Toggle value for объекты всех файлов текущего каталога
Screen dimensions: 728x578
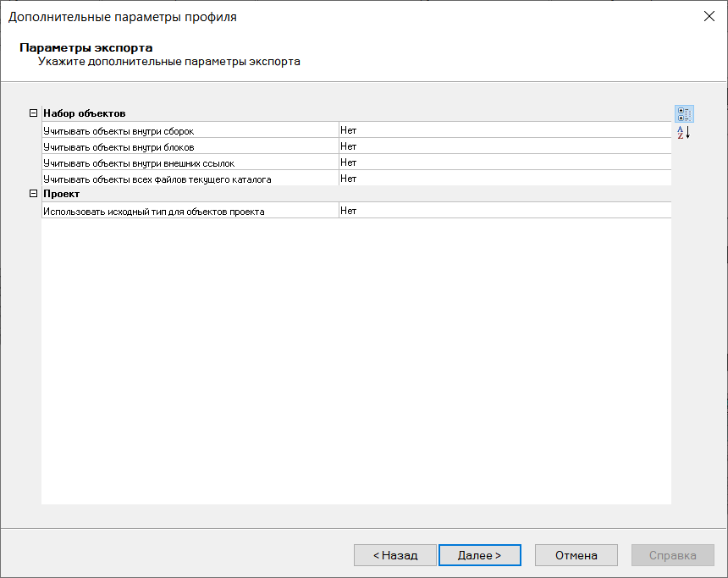point(505,179)
